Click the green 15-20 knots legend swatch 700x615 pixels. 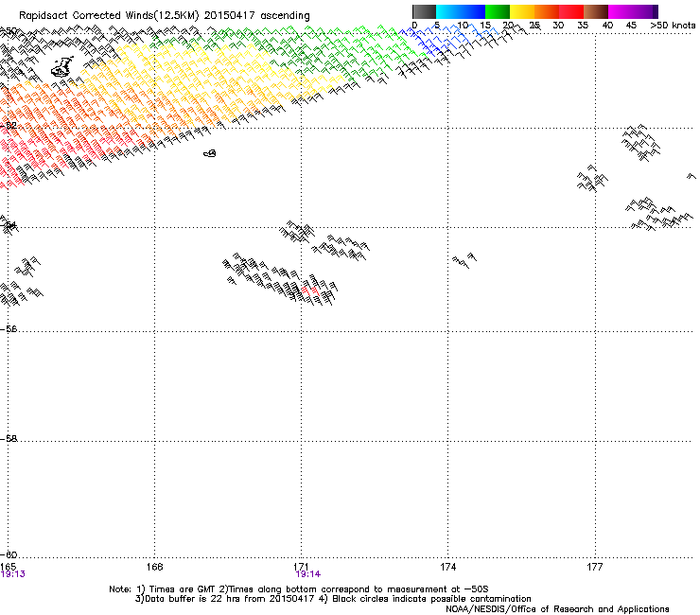498,11
